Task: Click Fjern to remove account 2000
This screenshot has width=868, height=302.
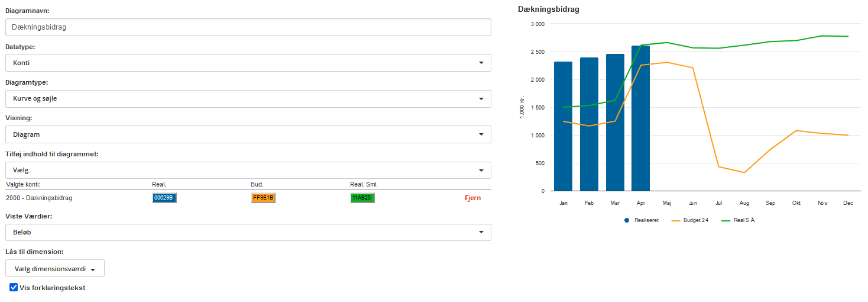Action: click(x=472, y=198)
